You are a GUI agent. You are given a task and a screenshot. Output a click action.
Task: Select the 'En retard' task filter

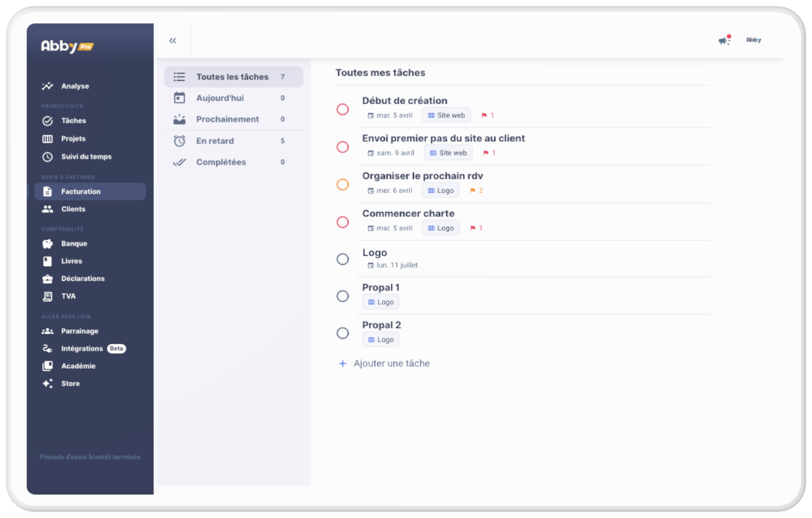coord(215,141)
